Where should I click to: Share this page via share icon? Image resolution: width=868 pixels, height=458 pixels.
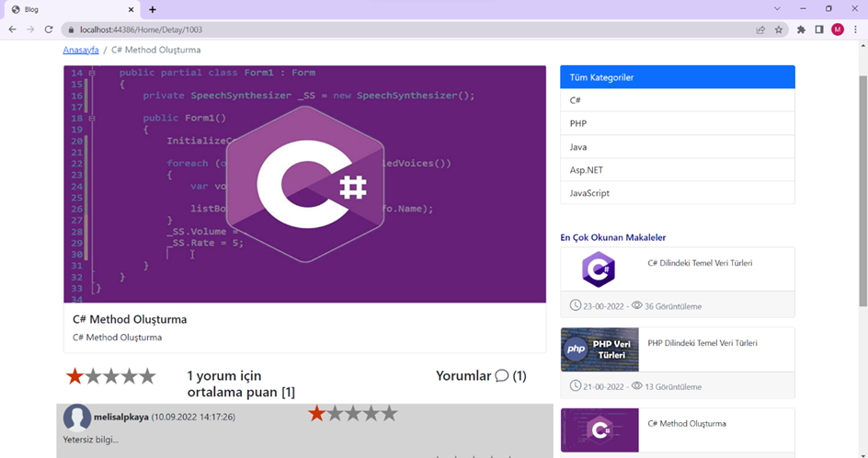[760, 30]
